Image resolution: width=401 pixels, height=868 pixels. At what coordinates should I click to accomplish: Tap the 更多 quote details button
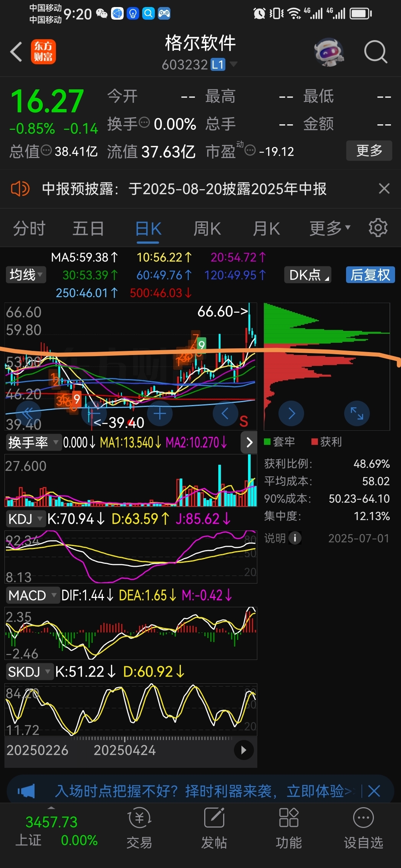tap(369, 151)
